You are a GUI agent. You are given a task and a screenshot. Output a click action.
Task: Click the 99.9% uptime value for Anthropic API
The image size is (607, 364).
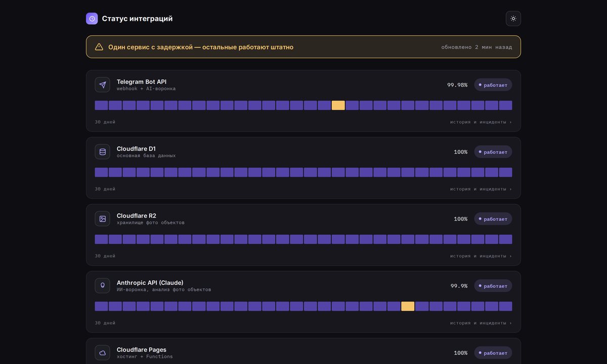pos(459,286)
